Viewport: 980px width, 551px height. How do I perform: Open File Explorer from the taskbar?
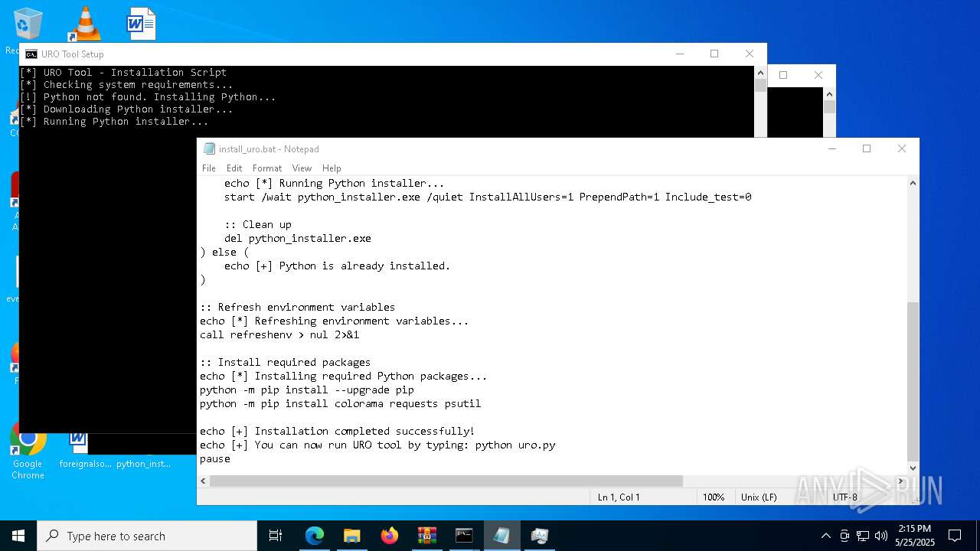(x=351, y=536)
